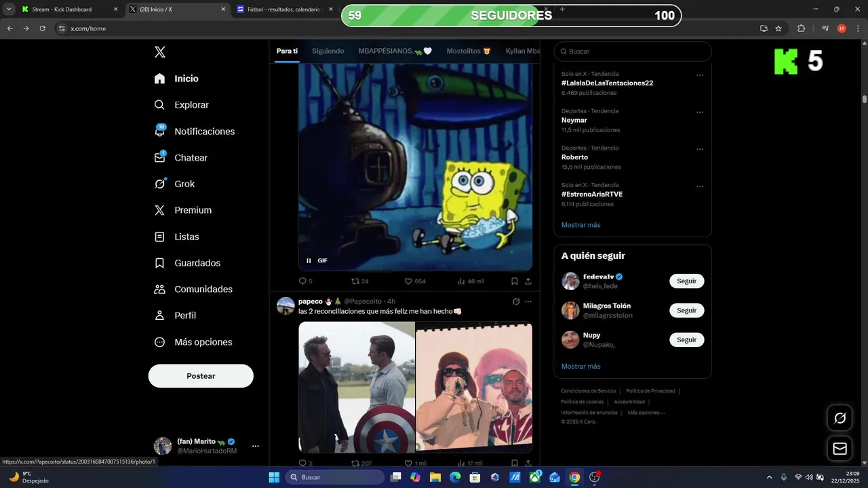Screen dimensions: 868x488
Task: Bookmark this page star icon
Action: (778, 28)
